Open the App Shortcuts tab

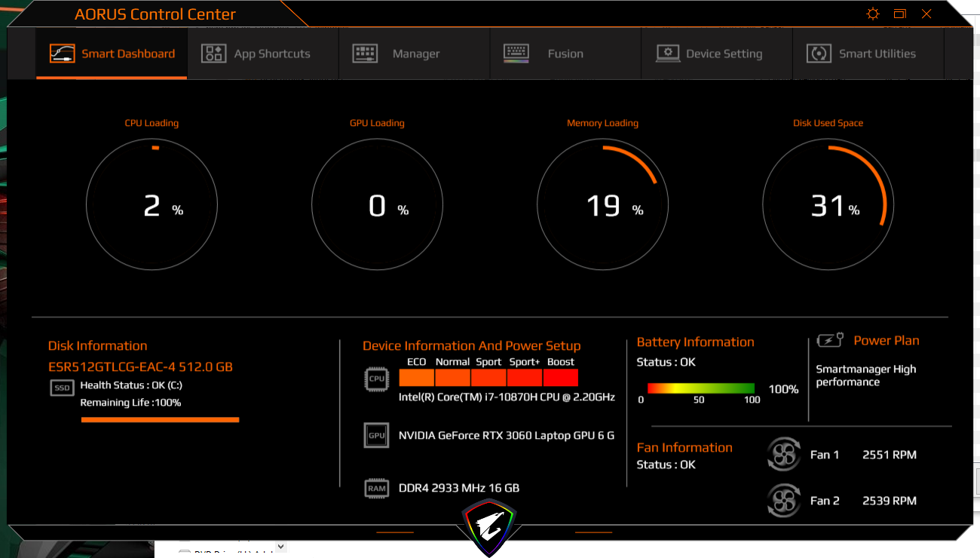click(256, 54)
